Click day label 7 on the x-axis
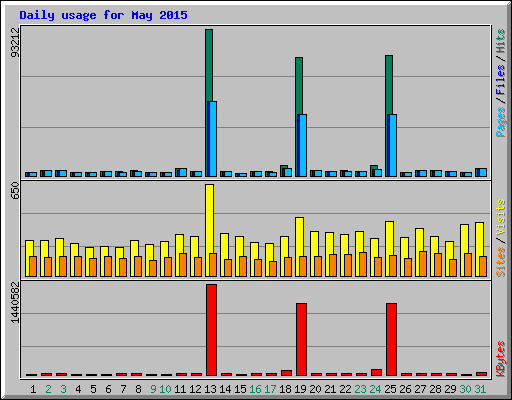The height and width of the screenshot is (400, 512). pos(123,389)
